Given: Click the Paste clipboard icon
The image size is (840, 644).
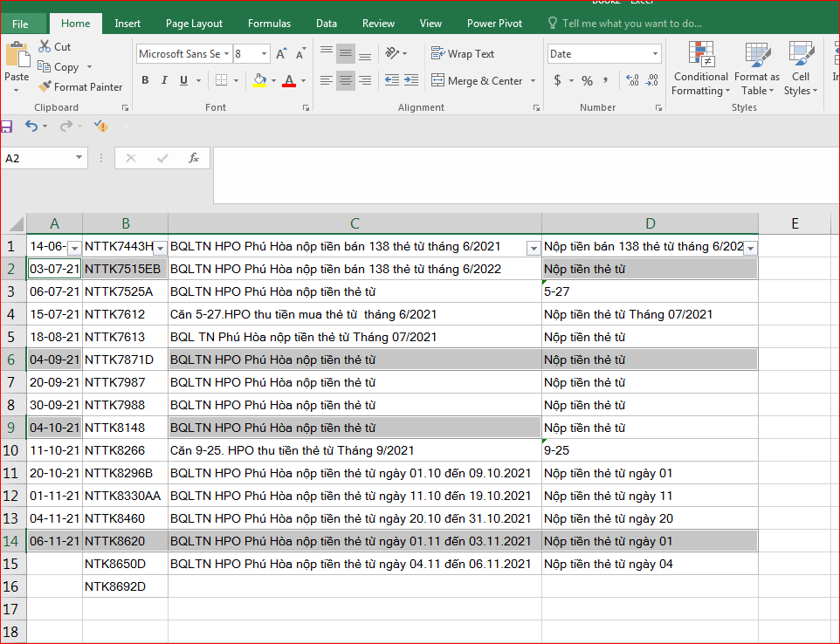Looking at the screenshot, I should [x=17, y=55].
